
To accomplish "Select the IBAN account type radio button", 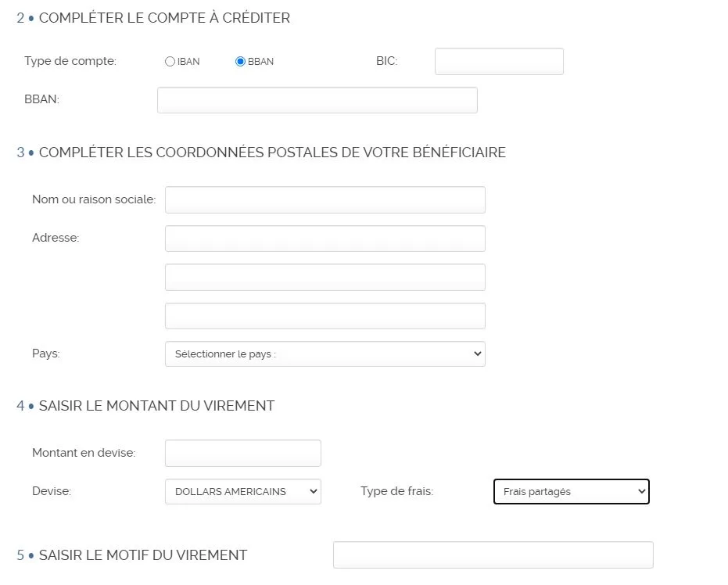I will 170,62.
